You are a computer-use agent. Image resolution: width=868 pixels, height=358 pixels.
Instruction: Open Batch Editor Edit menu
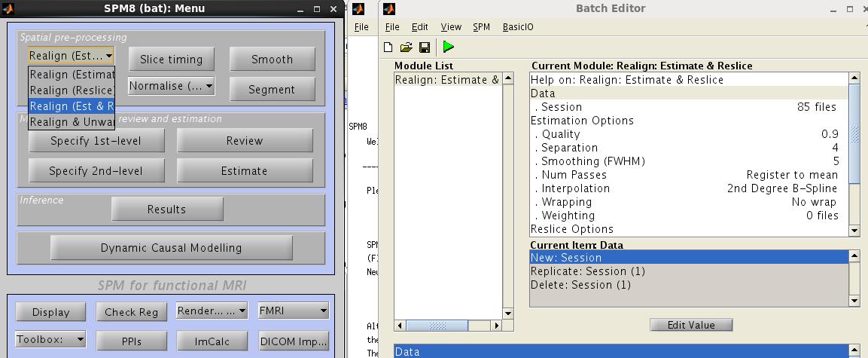coord(419,26)
